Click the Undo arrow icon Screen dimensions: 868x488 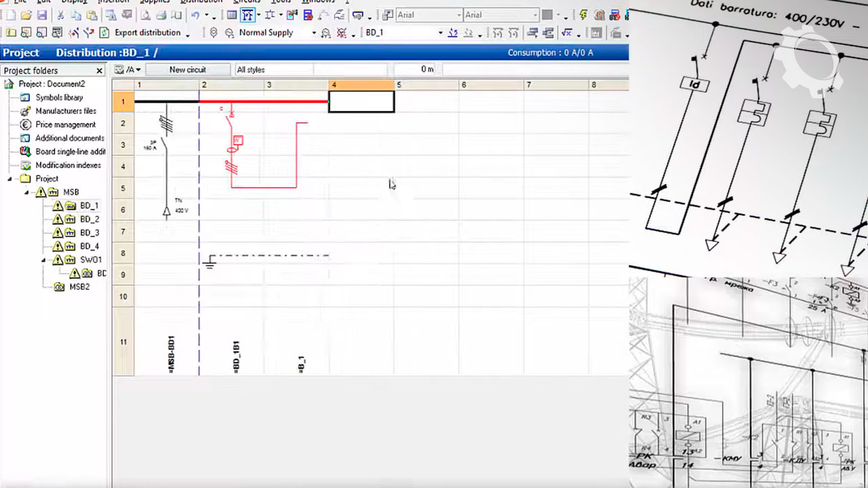pyautogui.click(x=195, y=15)
